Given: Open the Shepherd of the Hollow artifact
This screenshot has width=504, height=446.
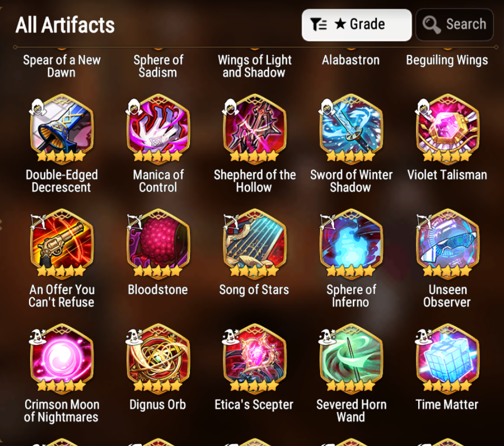Looking at the screenshot, I should [x=254, y=128].
